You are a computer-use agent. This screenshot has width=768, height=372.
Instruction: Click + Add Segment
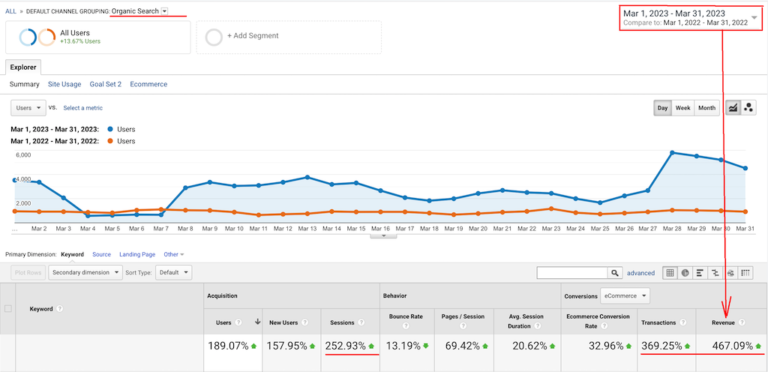[253, 36]
